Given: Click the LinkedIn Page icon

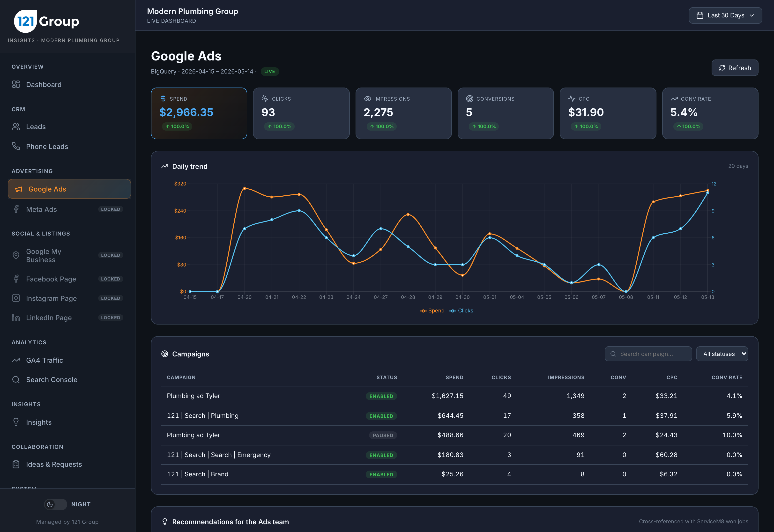Looking at the screenshot, I should click(16, 318).
